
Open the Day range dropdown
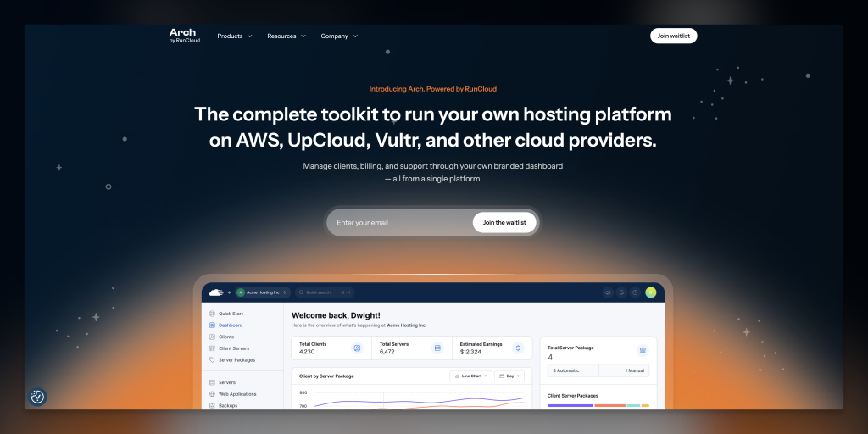tap(509, 376)
